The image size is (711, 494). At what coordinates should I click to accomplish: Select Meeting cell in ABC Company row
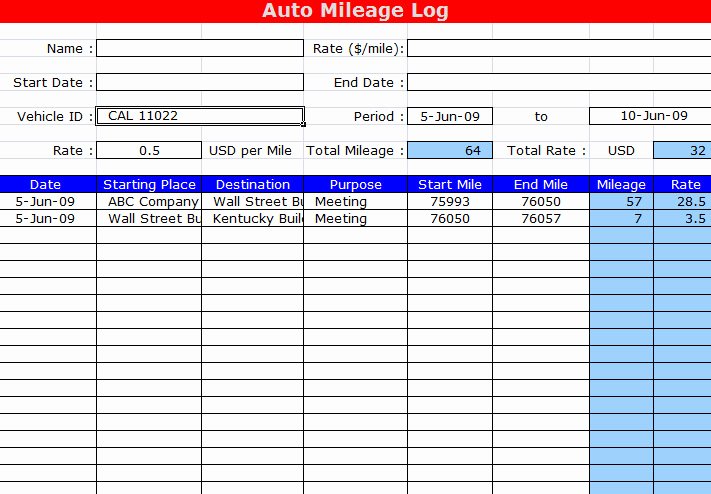pyautogui.click(x=356, y=201)
